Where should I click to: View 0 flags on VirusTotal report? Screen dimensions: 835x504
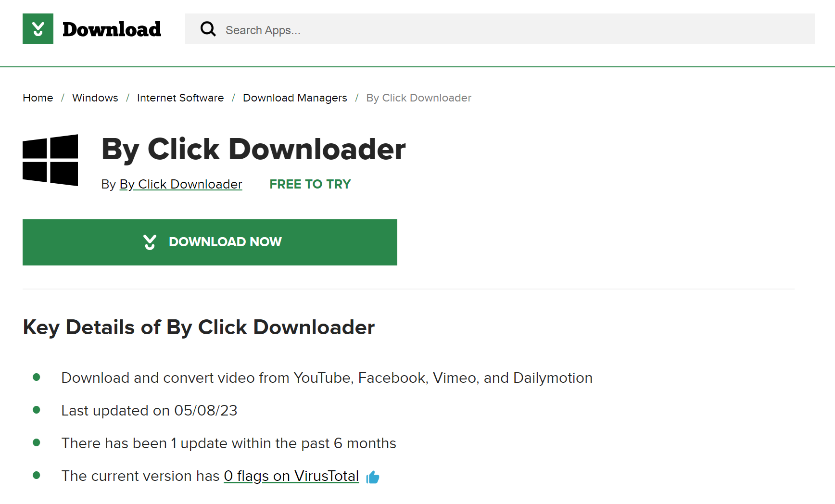tap(291, 476)
